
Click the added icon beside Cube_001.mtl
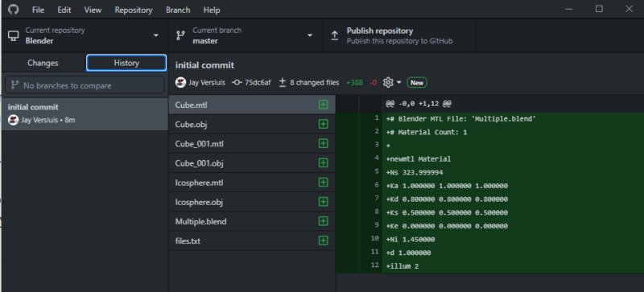coord(324,144)
